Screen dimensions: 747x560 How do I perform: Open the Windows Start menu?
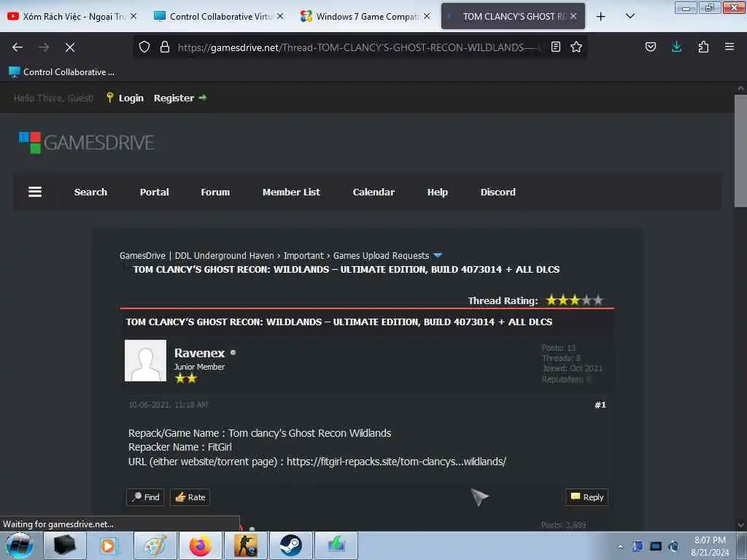[x=19, y=545]
